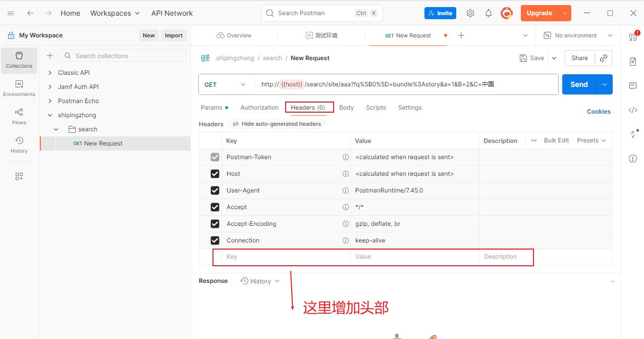Open the No environment selector dropdown
Image resolution: width=644 pixels, height=339 pixels.
point(578,35)
